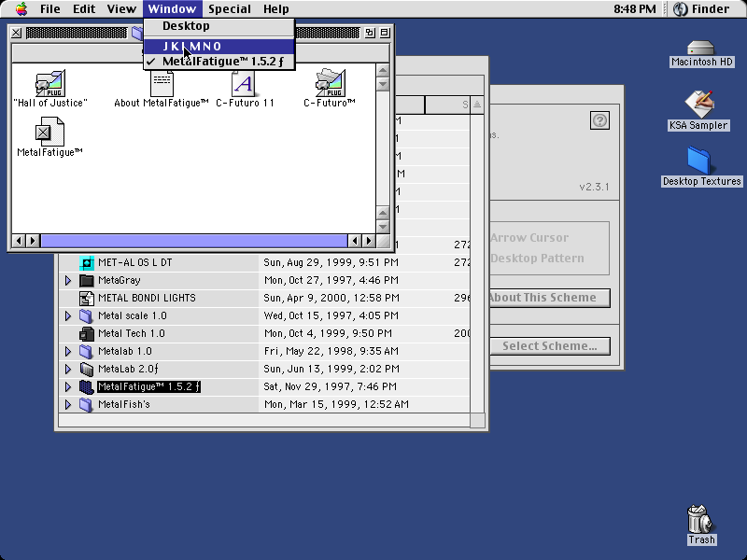Select the C-Futuro plug icon
The image size is (747, 560).
tap(331, 83)
